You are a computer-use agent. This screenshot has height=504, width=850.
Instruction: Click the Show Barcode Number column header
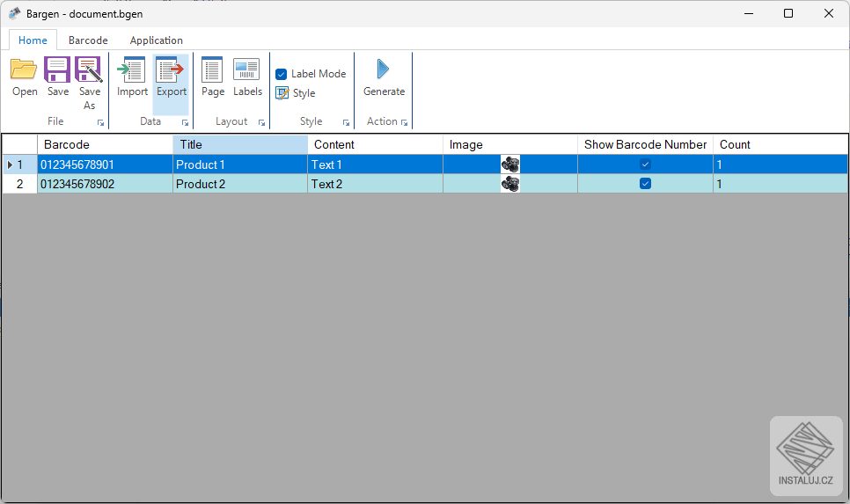(x=645, y=145)
